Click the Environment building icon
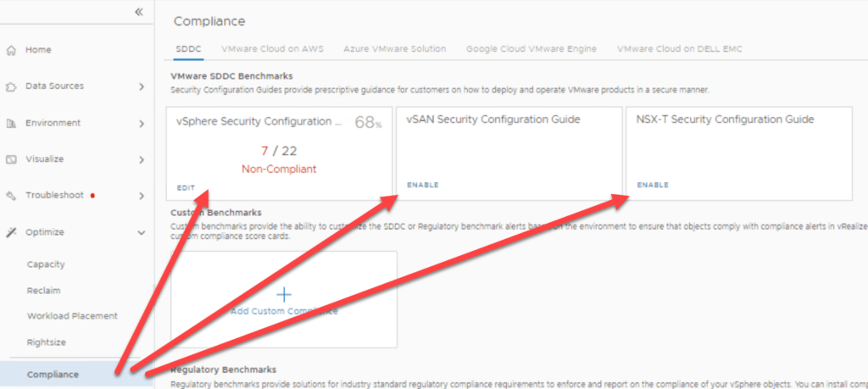This screenshot has width=868, height=389. point(10,124)
